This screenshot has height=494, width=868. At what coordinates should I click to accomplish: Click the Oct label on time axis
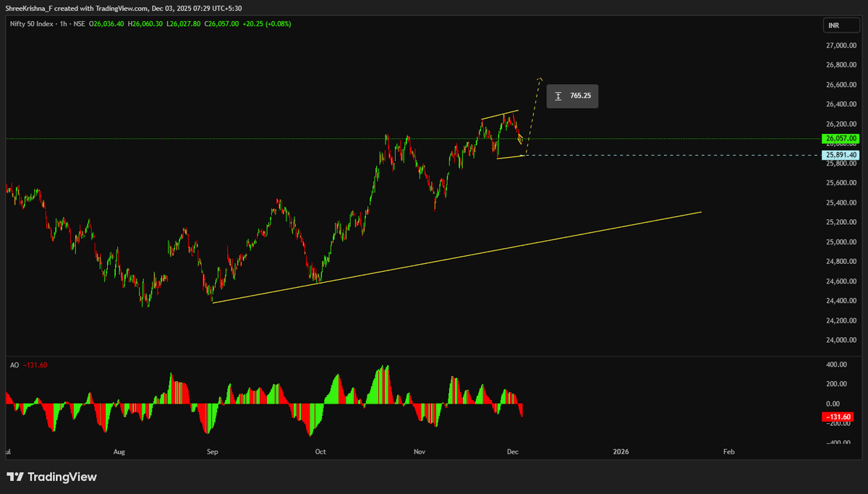[320, 452]
